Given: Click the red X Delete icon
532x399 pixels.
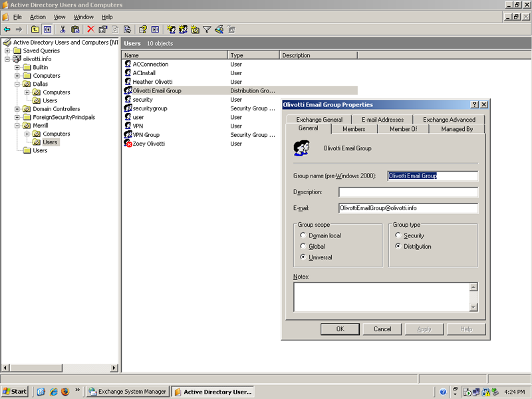Looking at the screenshot, I should click(x=90, y=29).
